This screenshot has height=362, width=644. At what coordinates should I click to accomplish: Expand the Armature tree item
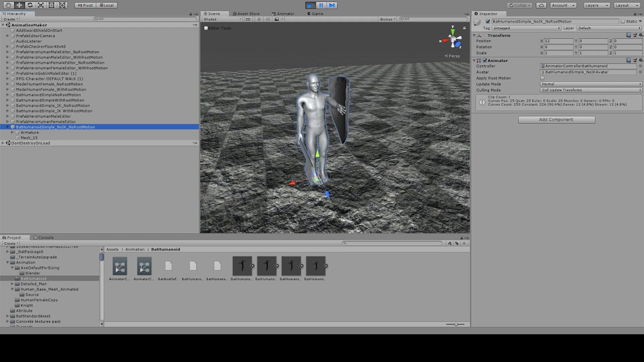pos(12,132)
